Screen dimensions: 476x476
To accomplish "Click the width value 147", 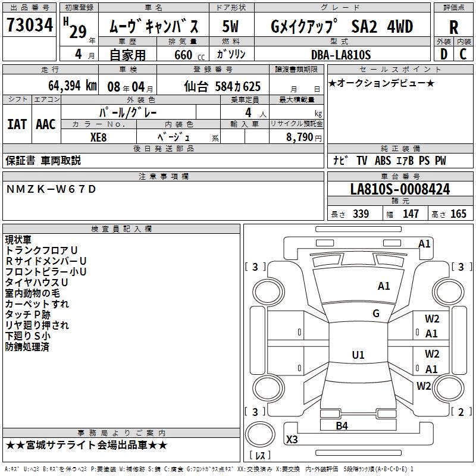I will pos(411,214).
